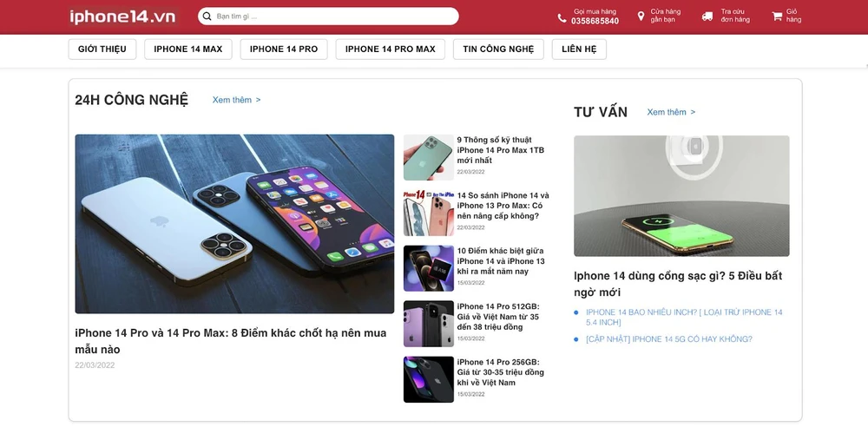Viewport: 868px width, 427px height.
Task: Open the large featured iPhone 14 Pro image
Action: (234, 224)
